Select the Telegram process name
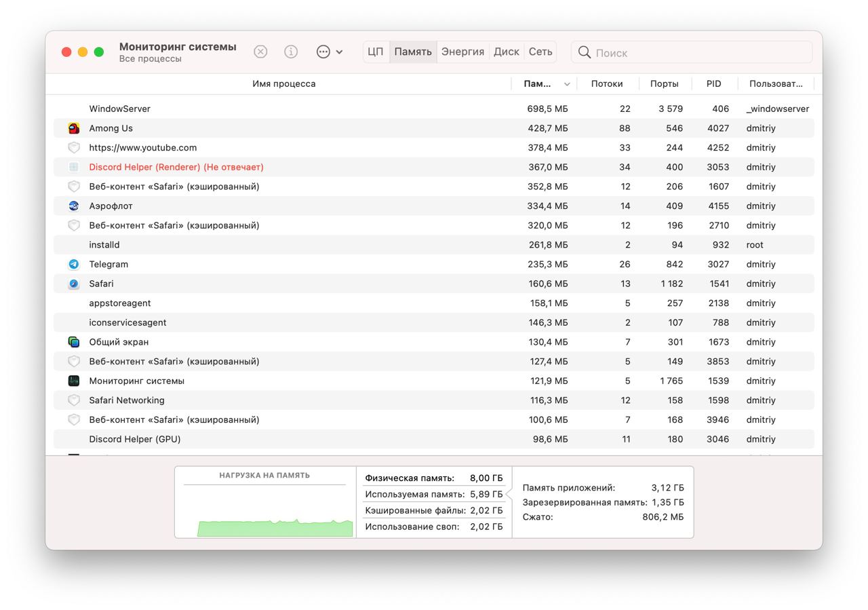The image size is (868, 610). pyautogui.click(x=108, y=264)
